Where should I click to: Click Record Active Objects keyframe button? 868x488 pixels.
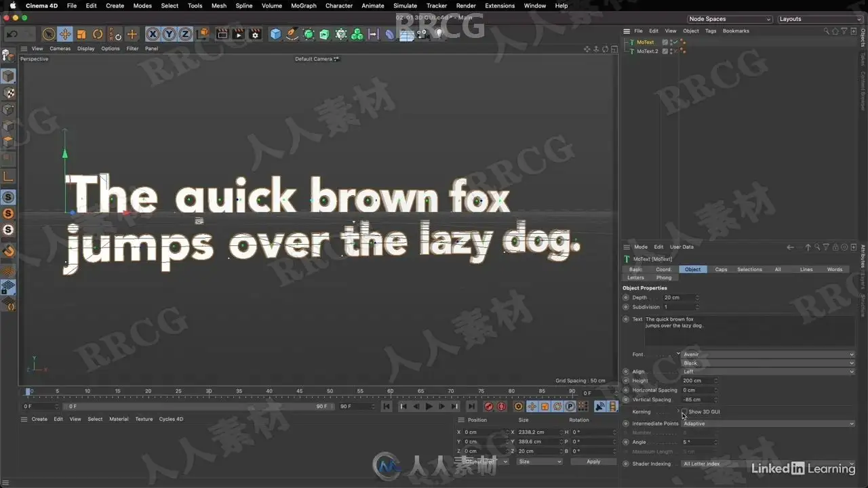[x=488, y=406]
